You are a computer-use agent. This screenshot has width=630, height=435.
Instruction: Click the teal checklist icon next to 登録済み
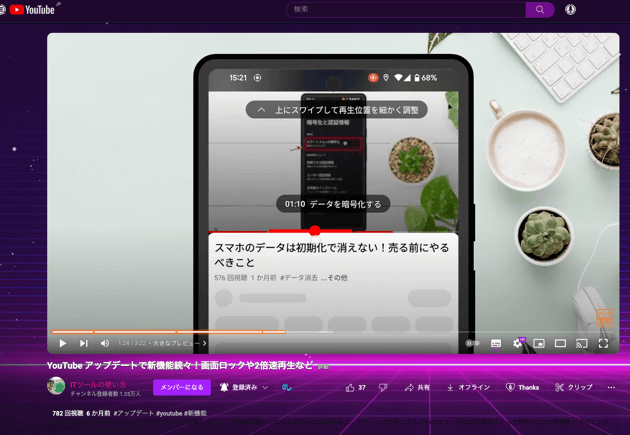pos(287,387)
